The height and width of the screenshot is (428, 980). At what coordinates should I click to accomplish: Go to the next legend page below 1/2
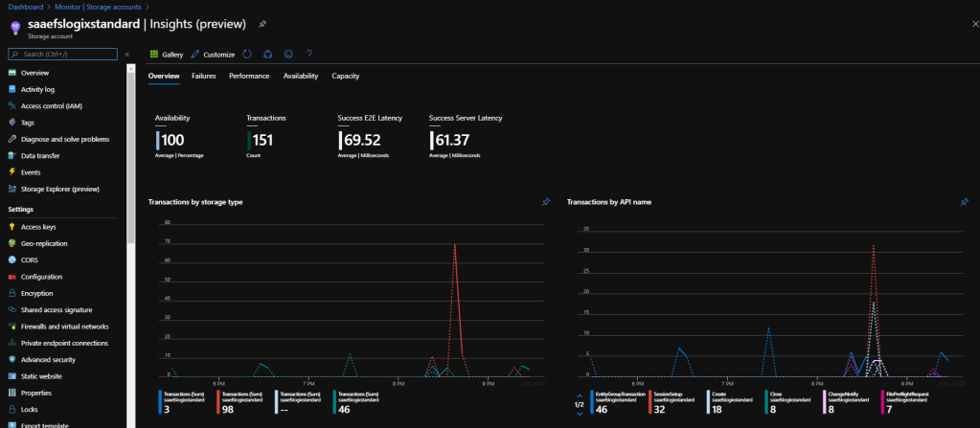tap(580, 413)
